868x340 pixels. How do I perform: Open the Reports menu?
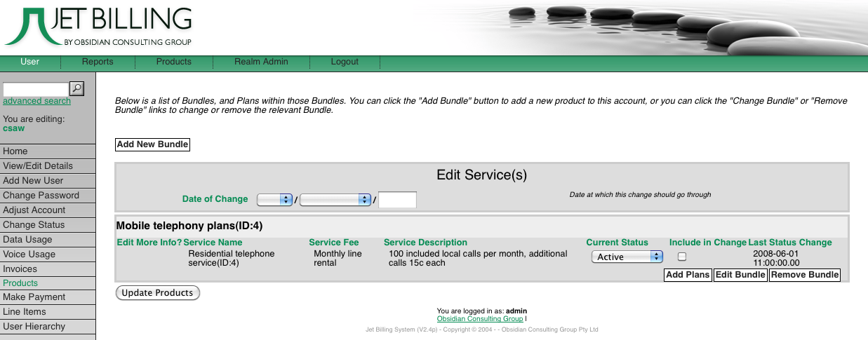coord(98,62)
